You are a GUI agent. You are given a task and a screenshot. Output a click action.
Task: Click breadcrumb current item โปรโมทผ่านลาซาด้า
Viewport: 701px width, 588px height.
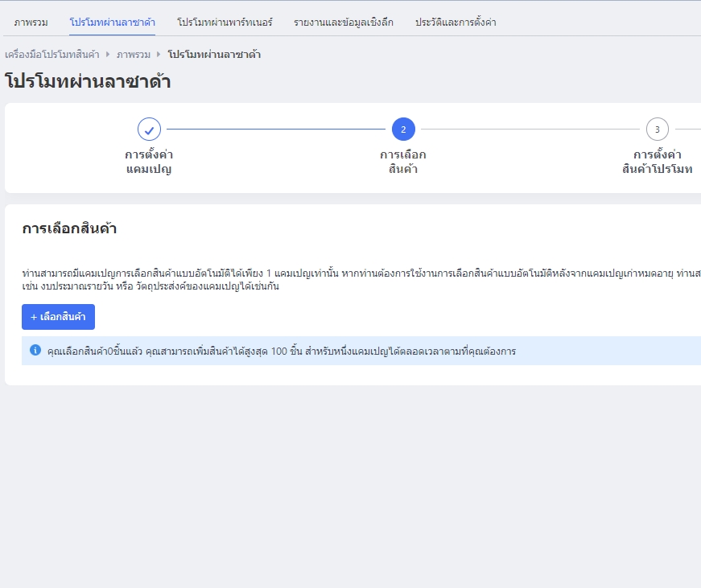(214, 55)
